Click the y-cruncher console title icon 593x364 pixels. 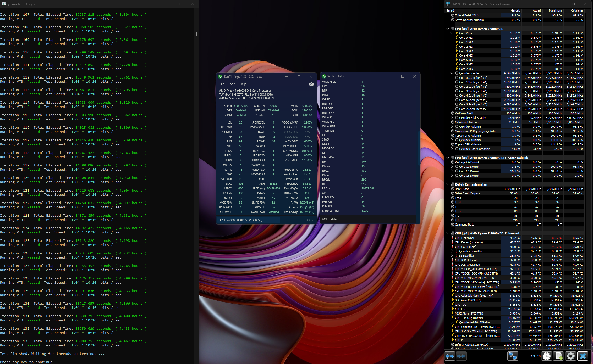pyautogui.click(x=4, y=4)
